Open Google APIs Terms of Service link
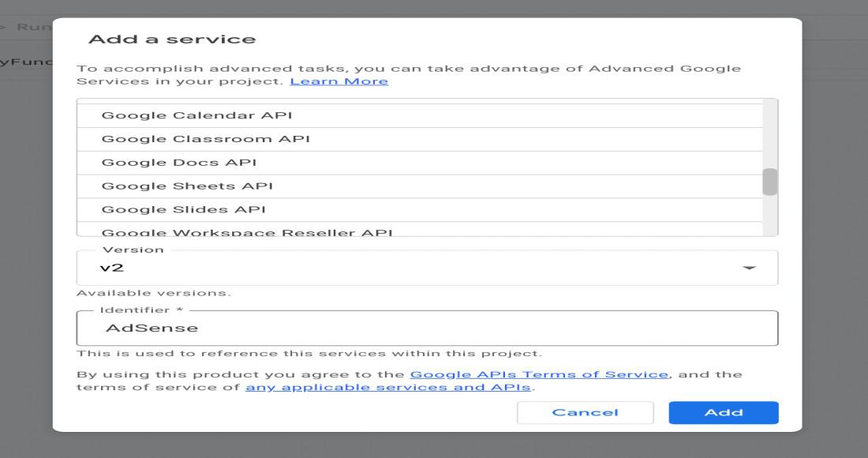 (x=539, y=374)
